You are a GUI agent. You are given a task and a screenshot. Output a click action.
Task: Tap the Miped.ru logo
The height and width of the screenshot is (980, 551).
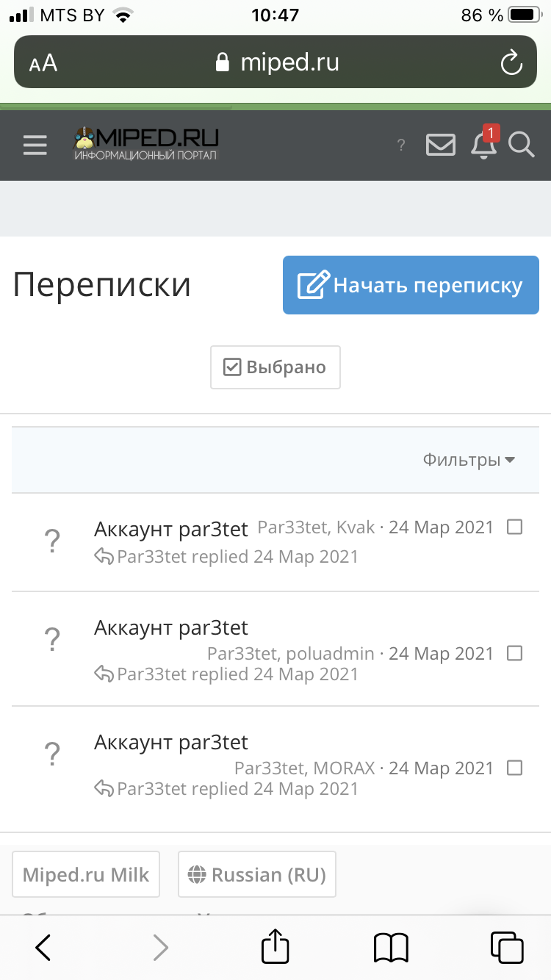146,143
